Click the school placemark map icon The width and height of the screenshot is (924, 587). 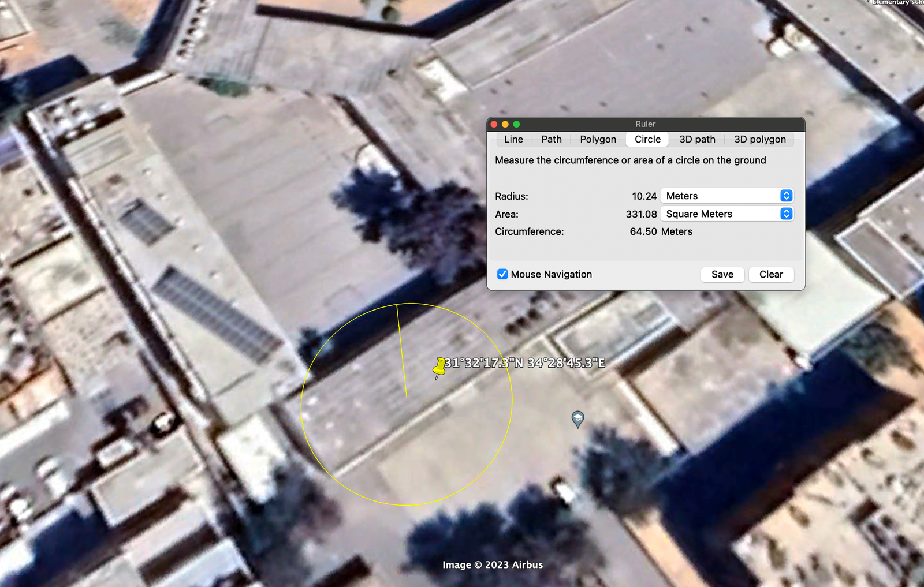577,418
